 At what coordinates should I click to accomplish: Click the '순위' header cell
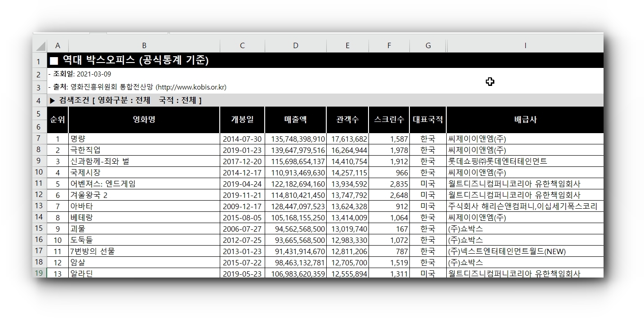pyautogui.click(x=58, y=120)
